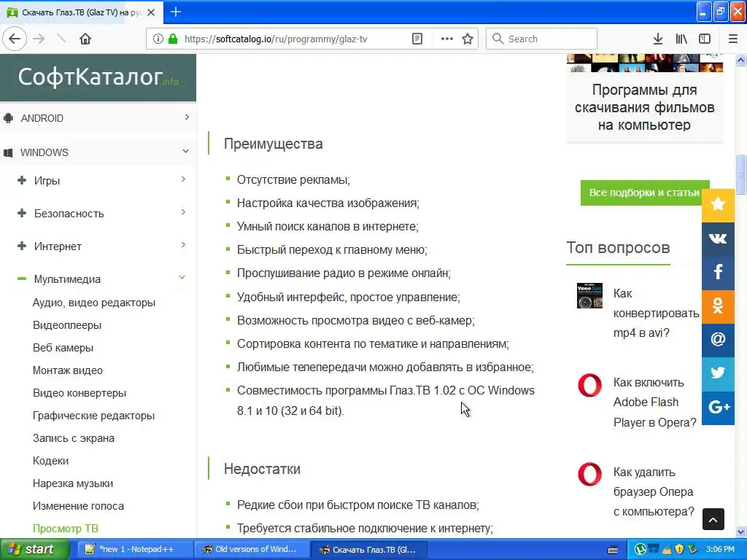Open the Windows start menu
This screenshot has width=747, height=560.
(35, 549)
